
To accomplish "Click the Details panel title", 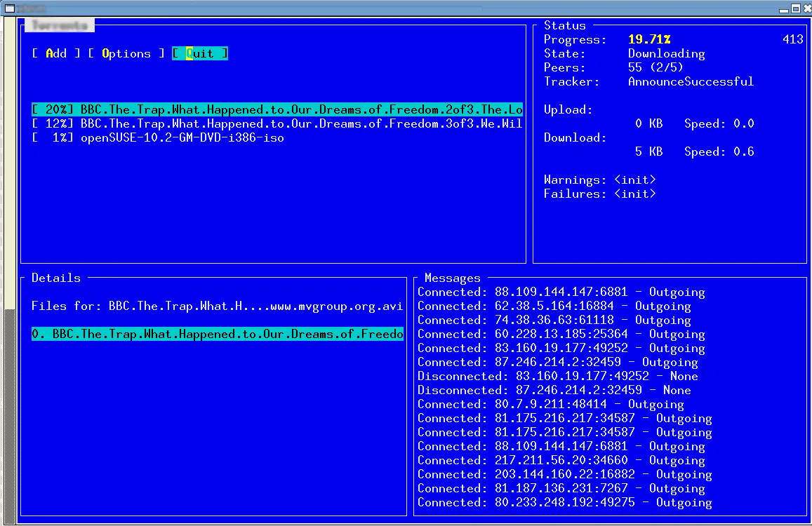I will [56, 278].
